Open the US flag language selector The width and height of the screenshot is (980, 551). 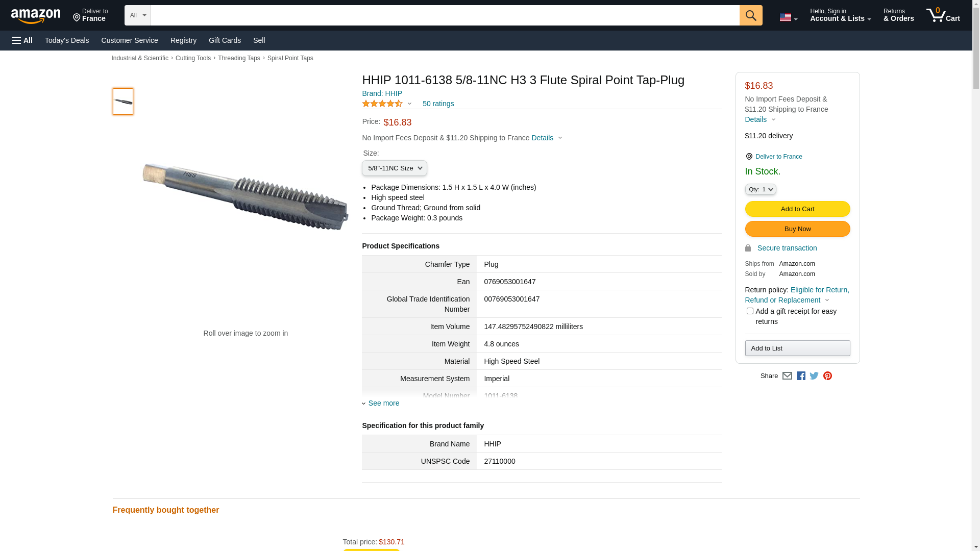pos(788,17)
